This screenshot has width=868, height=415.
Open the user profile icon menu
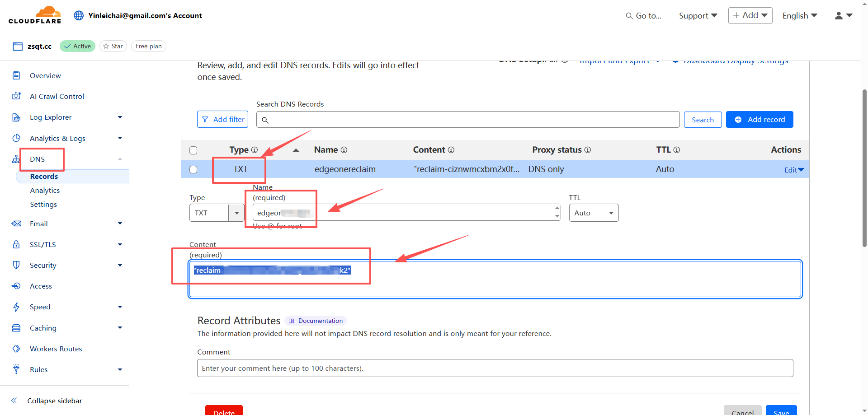[x=843, y=15]
